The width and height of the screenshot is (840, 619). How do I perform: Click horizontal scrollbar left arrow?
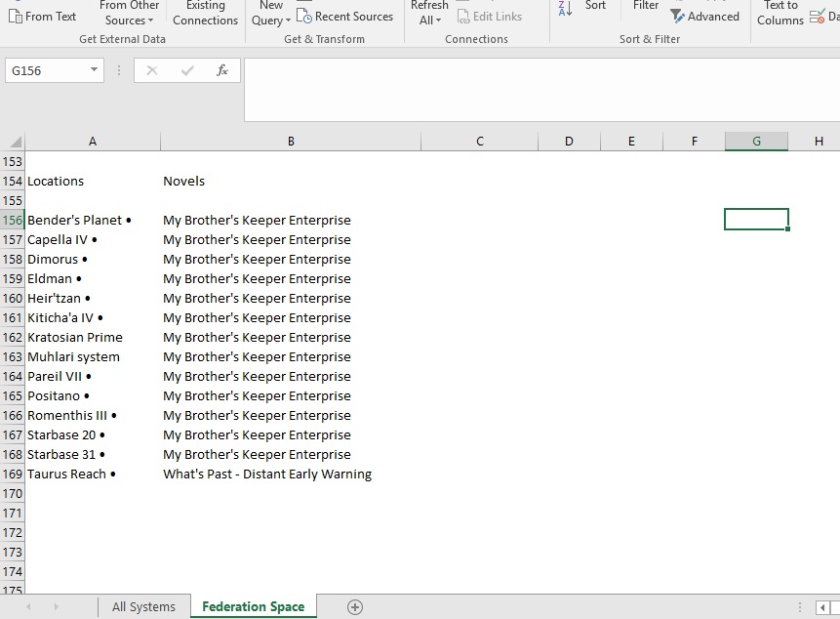tap(822, 607)
